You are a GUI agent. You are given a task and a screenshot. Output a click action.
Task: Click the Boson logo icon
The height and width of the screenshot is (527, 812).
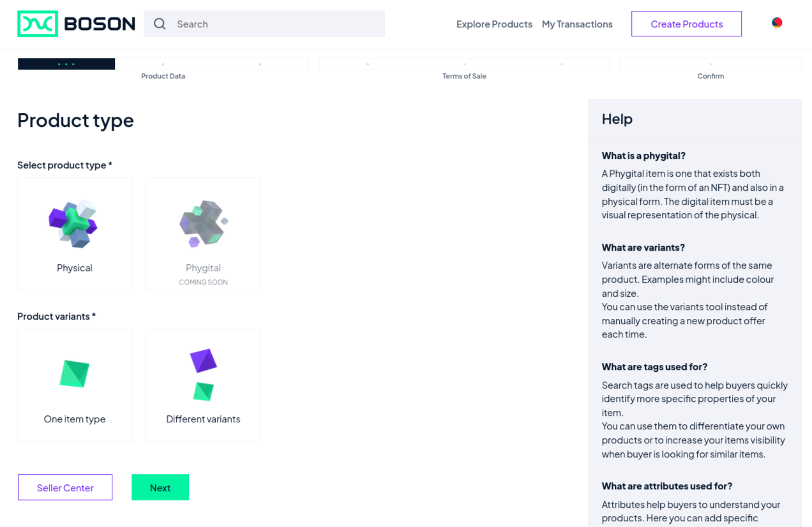38,24
